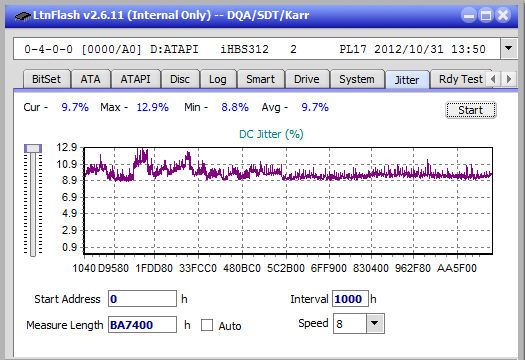Screen dimensions: 525x360
Task: Enable the Auto checkbox
Action: (x=207, y=325)
